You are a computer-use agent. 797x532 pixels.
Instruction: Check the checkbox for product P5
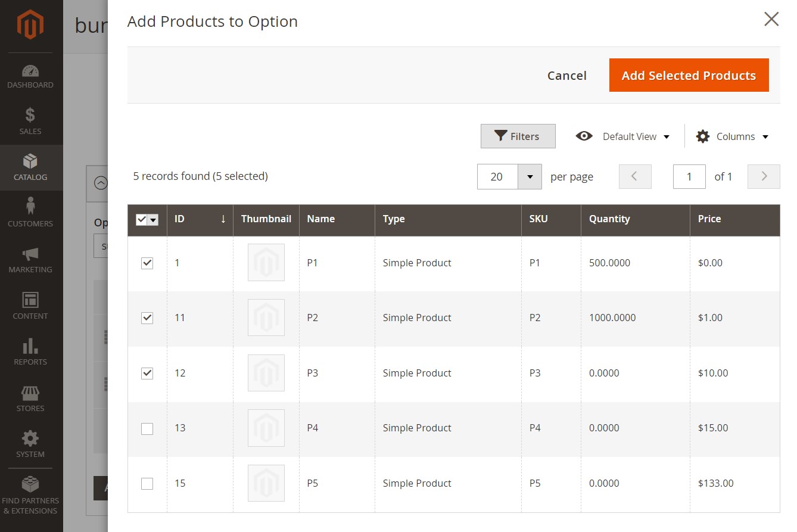coord(147,483)
